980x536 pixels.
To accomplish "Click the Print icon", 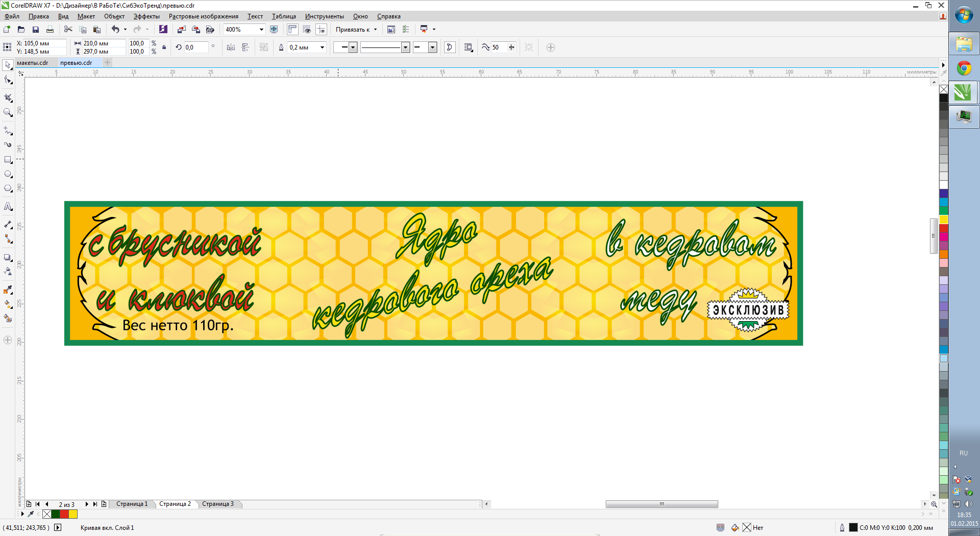I will [x=50, y=30].
